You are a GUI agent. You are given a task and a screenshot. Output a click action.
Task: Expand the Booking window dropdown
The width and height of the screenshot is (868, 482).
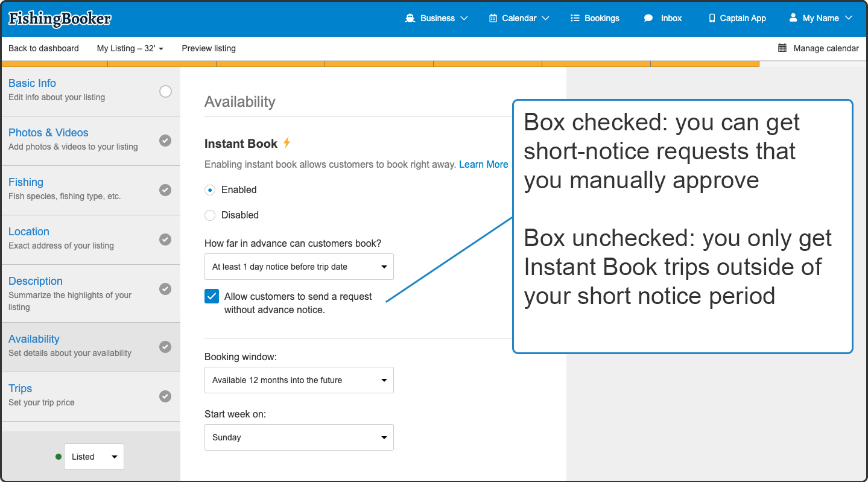click(299, 380)
